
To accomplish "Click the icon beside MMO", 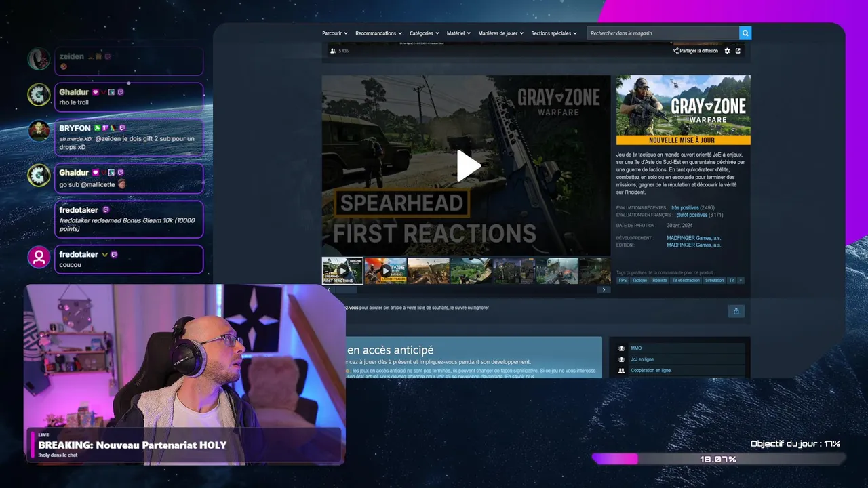I will tap(621, 348).
